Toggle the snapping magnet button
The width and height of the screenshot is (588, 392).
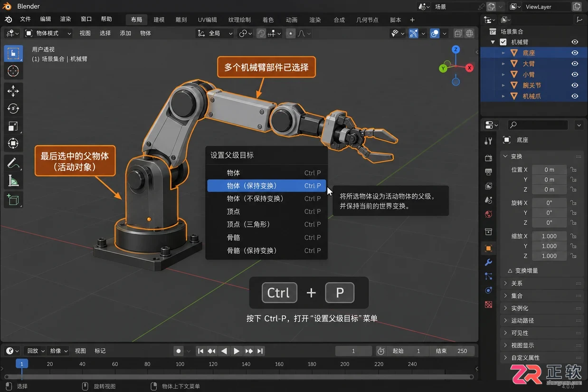pyautogui.click(x=261, y=33)
